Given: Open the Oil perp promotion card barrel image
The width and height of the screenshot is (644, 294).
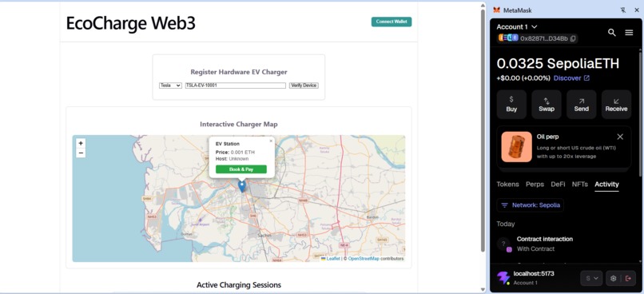Looking at the screenshot, I should tap(517, 147).
